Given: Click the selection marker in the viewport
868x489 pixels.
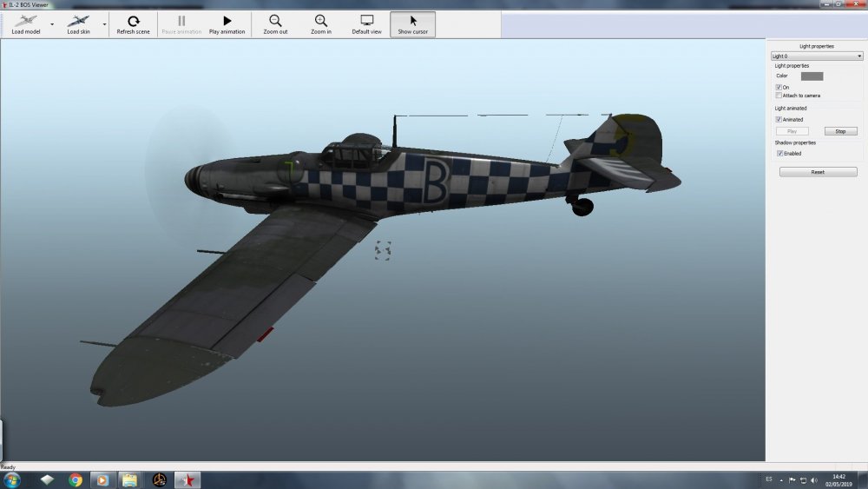Looking at the screenshot, I should (x=383, y=250).
